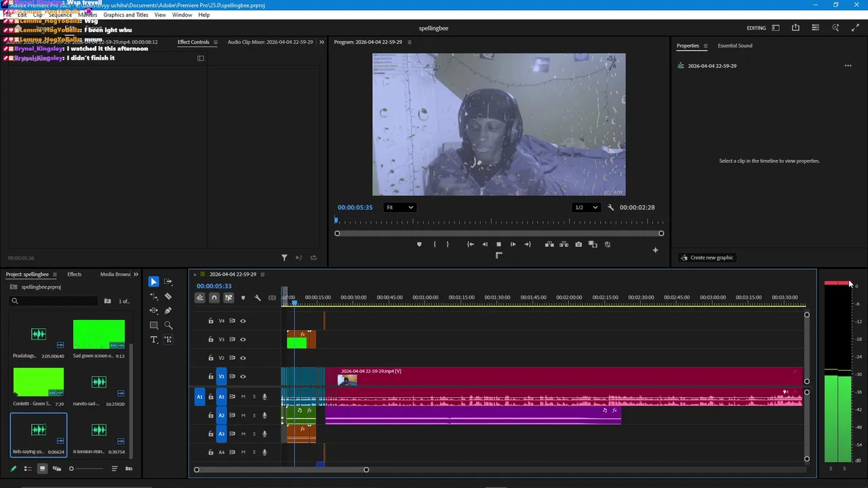Open timeline display settings wrench

(x=258, y=298)
